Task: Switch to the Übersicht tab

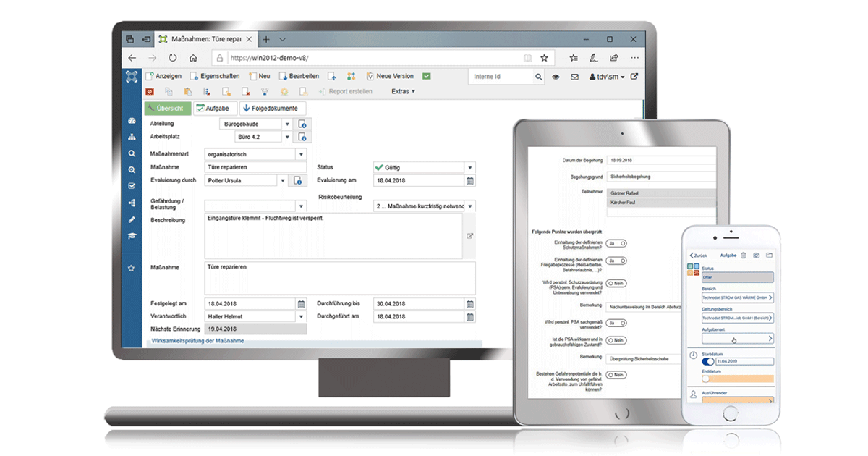Action: click(168, 109)
